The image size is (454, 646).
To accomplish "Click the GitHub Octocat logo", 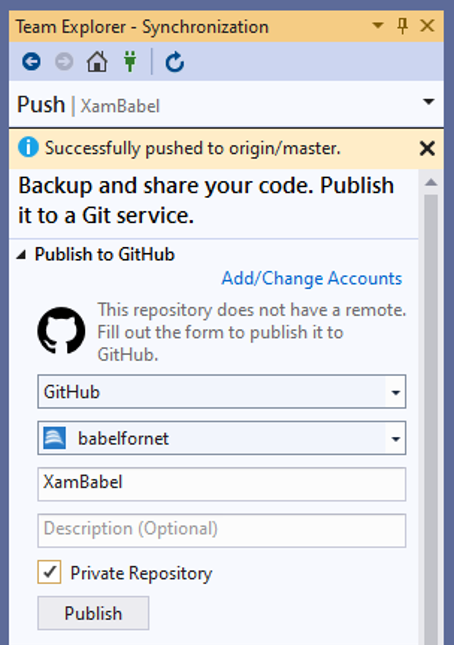I will pos(61,330).
